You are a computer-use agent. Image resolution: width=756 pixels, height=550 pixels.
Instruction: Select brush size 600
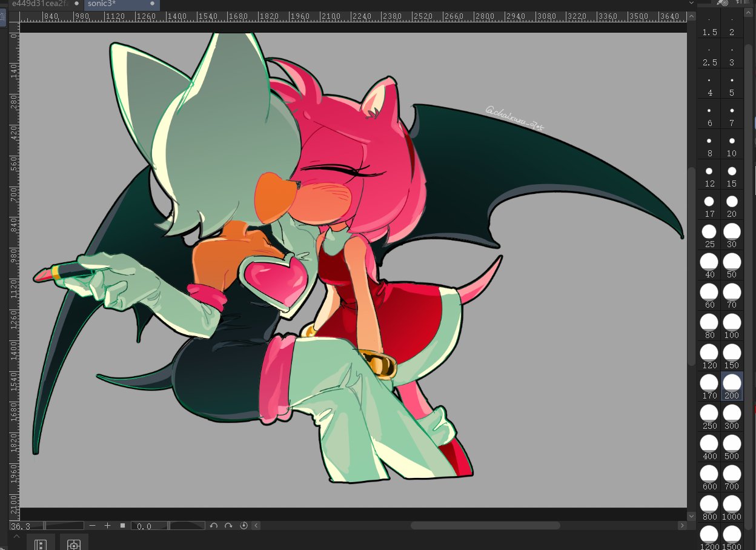click(x=709, y=477)
